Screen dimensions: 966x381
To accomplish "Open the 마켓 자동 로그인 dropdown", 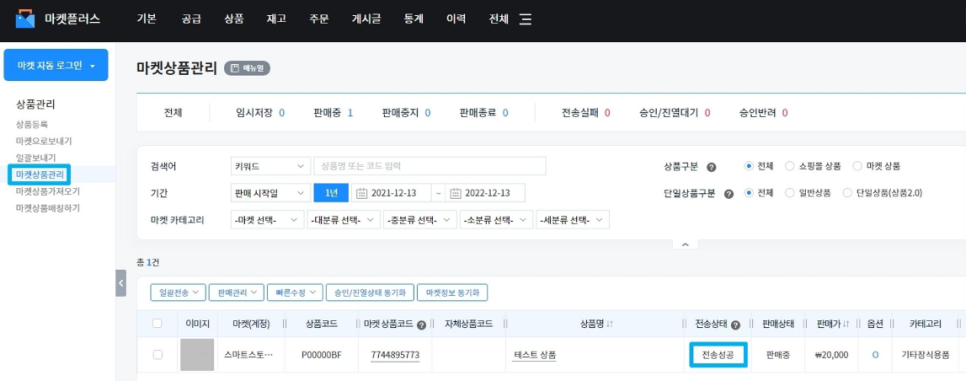I will [56, 65].
